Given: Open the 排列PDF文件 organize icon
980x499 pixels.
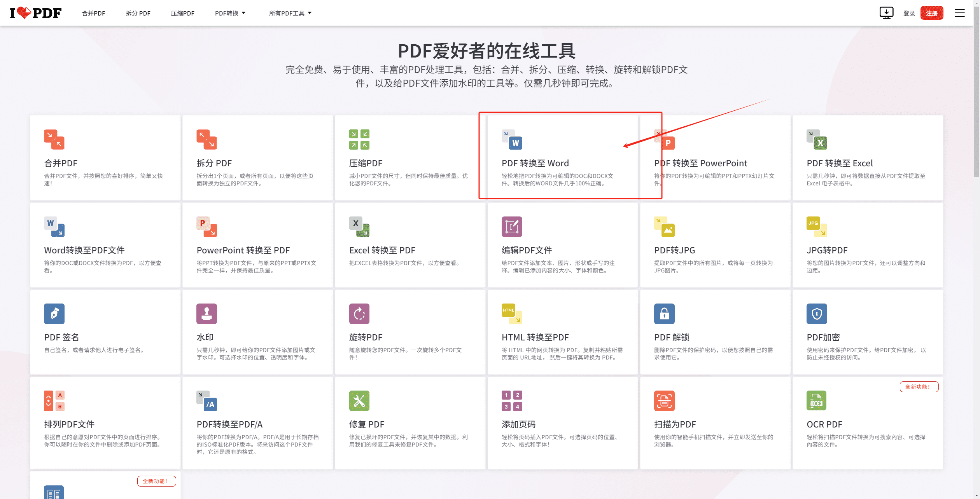Looking at the screenshot, I should (54, 401).
